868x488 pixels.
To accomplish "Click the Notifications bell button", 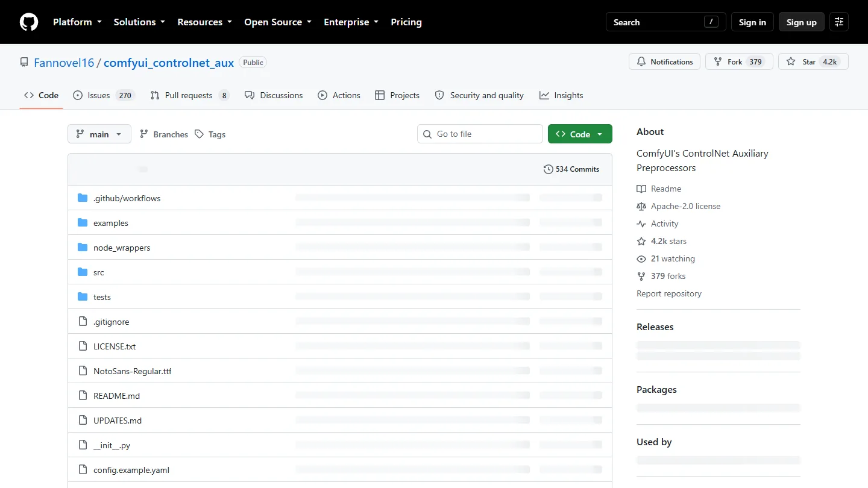I will [665, 62].
